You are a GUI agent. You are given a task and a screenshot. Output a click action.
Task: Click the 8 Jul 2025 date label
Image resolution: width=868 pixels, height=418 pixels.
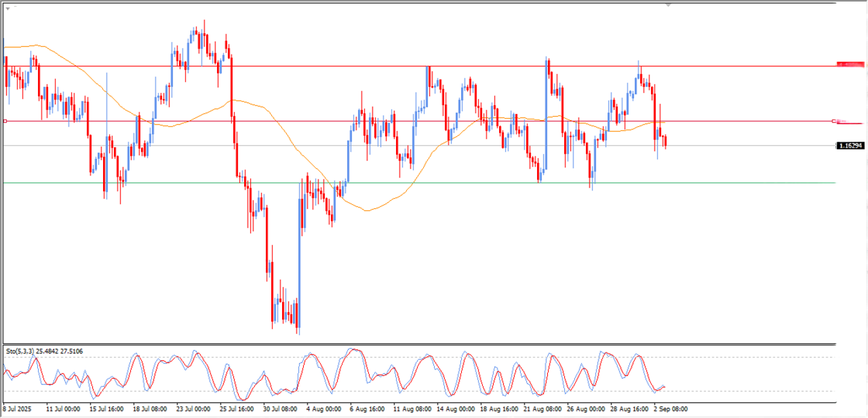(18, 409)
